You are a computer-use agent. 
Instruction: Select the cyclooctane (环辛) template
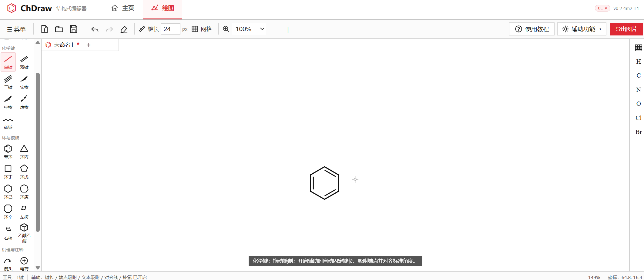tap(8, 212)
